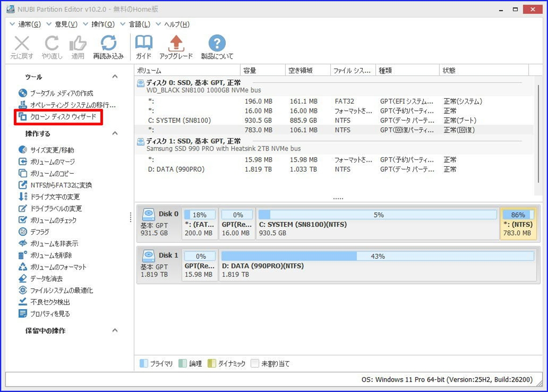Sort by ファイル システム column header
The image size is (548, 392).
pyautogui.click(x=353, y=70)
